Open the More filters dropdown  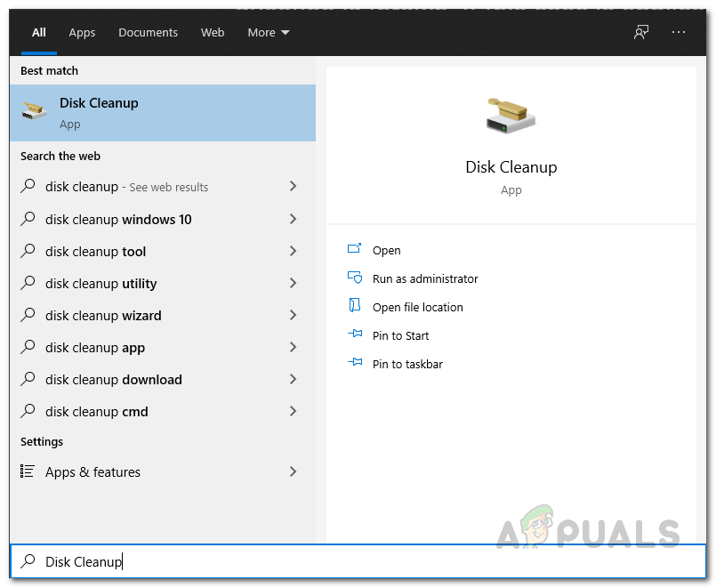269,32
